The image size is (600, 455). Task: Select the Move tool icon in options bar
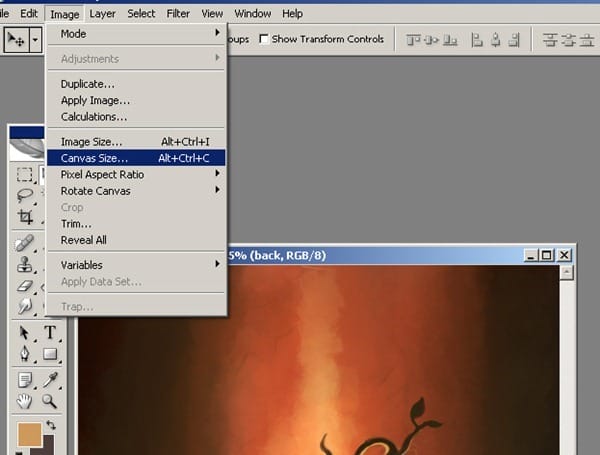click(16, 39)
